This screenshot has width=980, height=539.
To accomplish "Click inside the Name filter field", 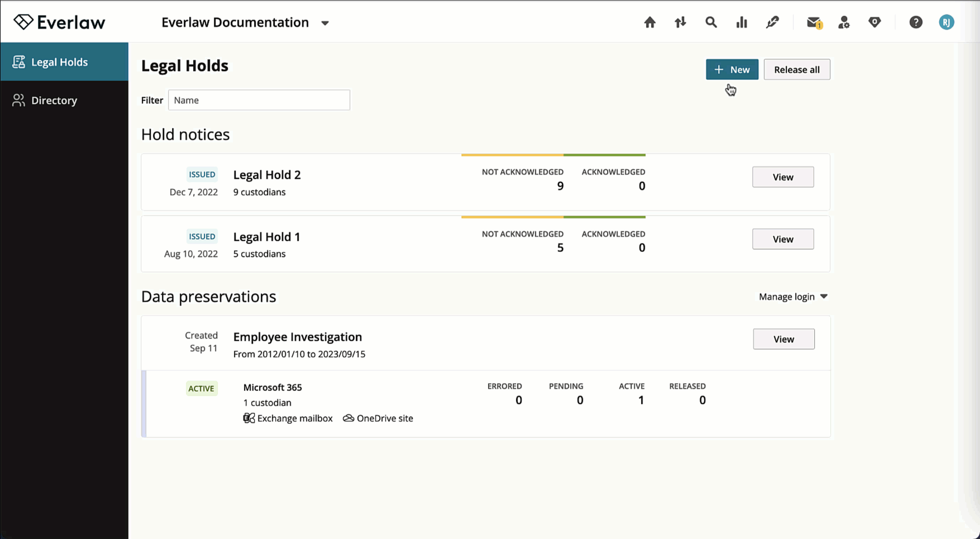I will 259,100.
